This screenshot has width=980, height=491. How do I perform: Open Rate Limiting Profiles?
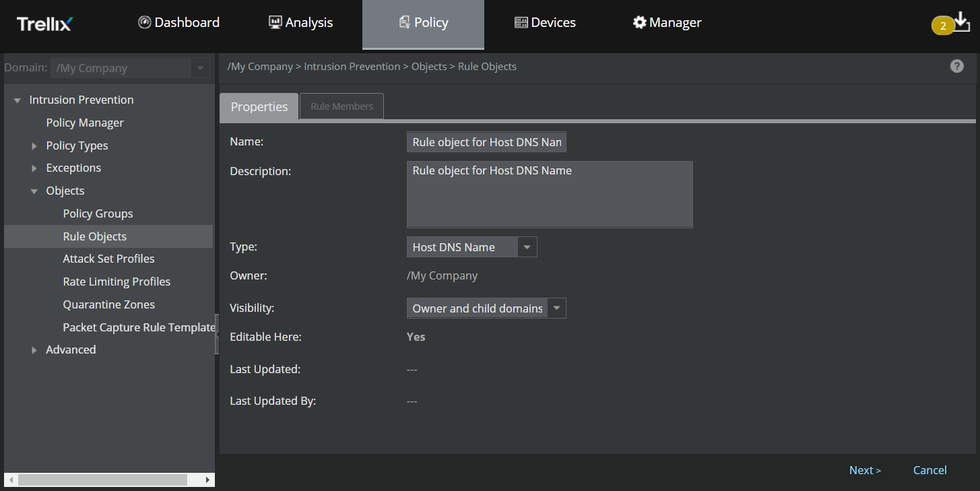pyautogui.click(x=117, y=282)
